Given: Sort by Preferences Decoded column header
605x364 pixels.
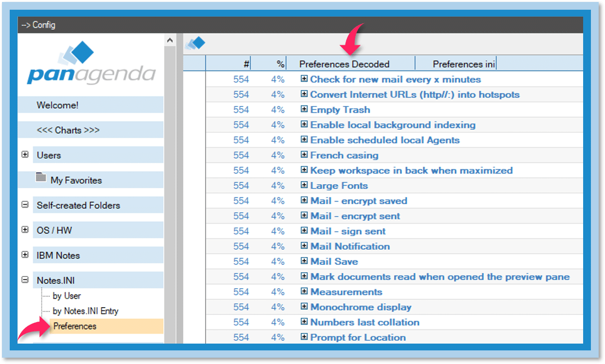Looking at the screenshot, I should pyautogui.click(x=344, y=64).
